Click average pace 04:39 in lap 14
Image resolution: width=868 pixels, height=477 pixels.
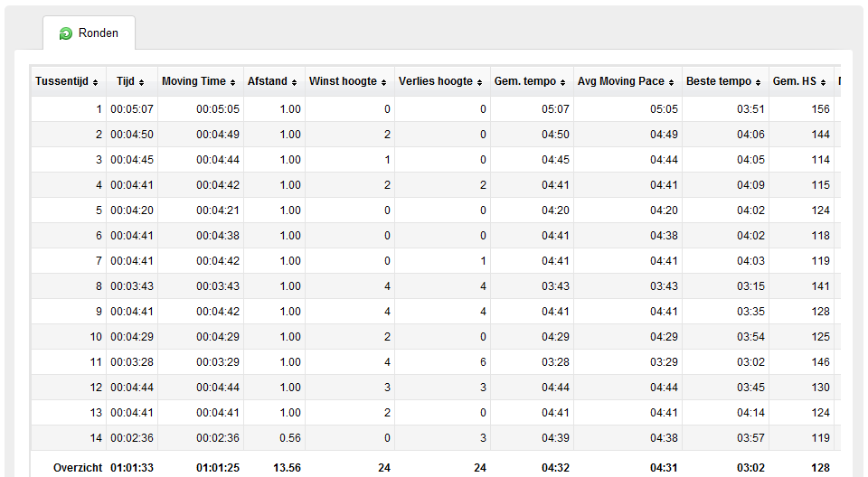tap(555, 438)
